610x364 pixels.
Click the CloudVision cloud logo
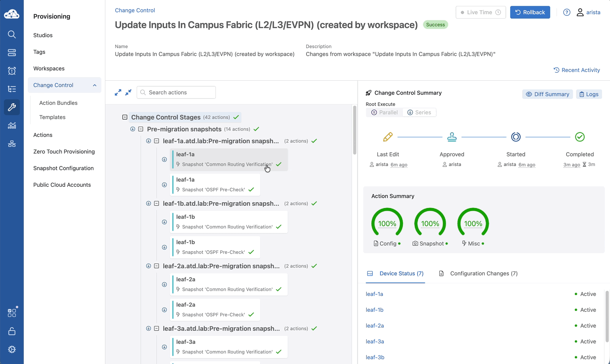[11, 14]
